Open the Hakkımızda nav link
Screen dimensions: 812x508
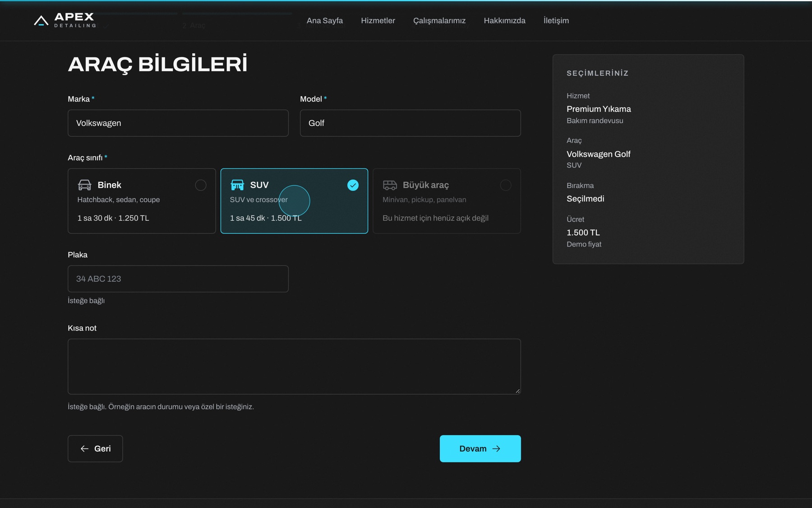tap(504, 20)
